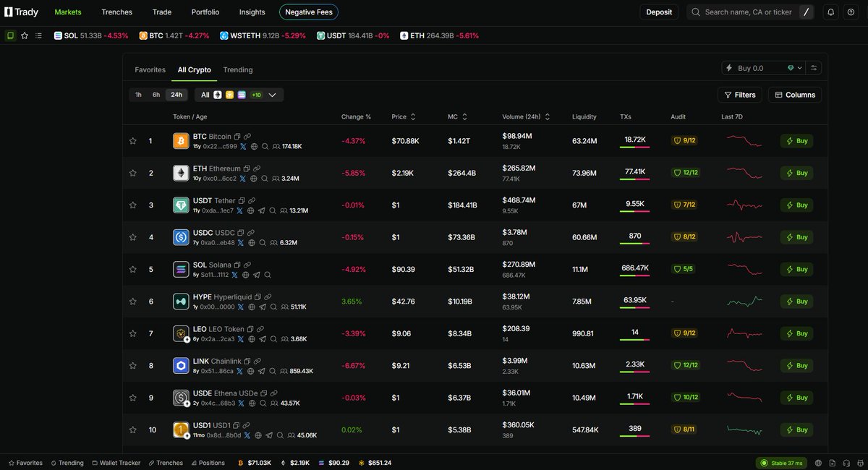This screenshot has height=470, width=868.
Task: Open the Insights menu
Action: 252,12
